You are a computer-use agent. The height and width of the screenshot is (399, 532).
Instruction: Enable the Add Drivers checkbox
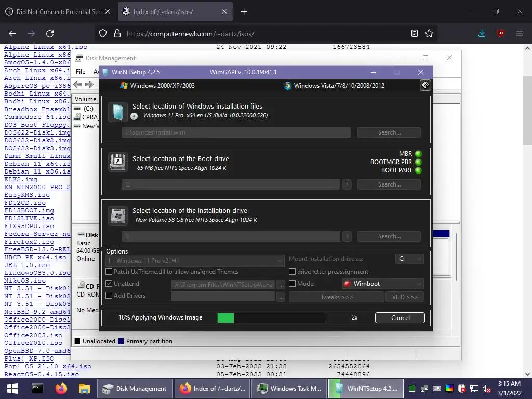pos(109,295)
